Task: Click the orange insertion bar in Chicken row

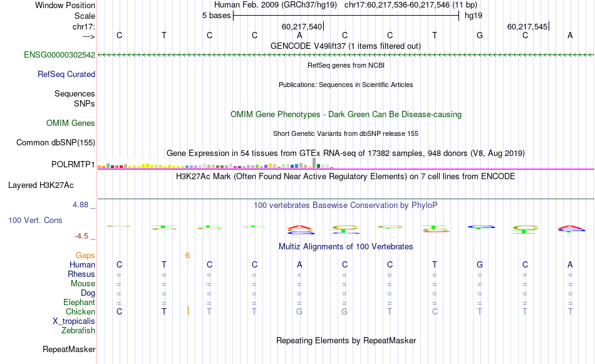Action: 188,311
